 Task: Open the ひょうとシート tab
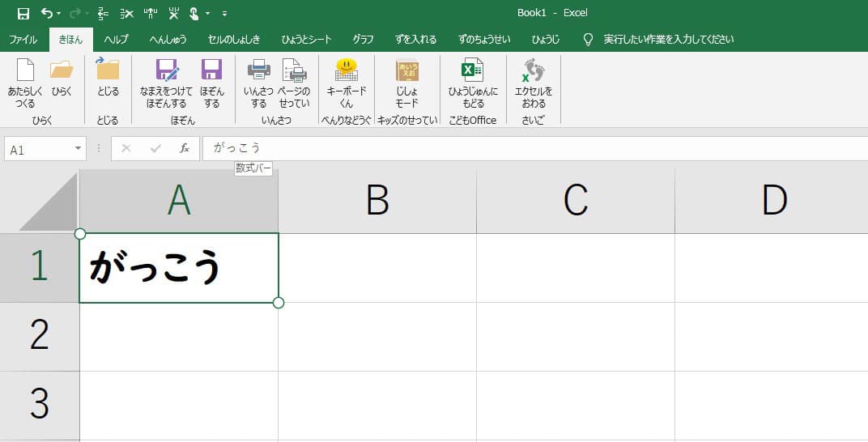pos(306,40)
